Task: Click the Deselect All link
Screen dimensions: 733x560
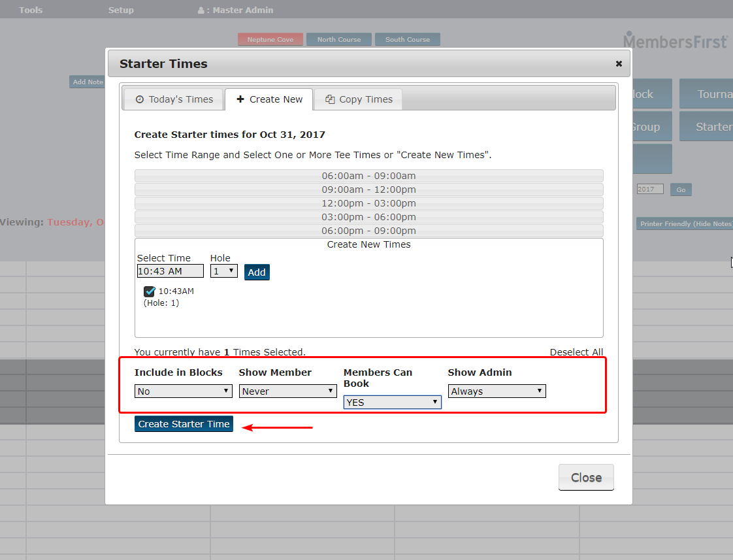Action: 576,352
